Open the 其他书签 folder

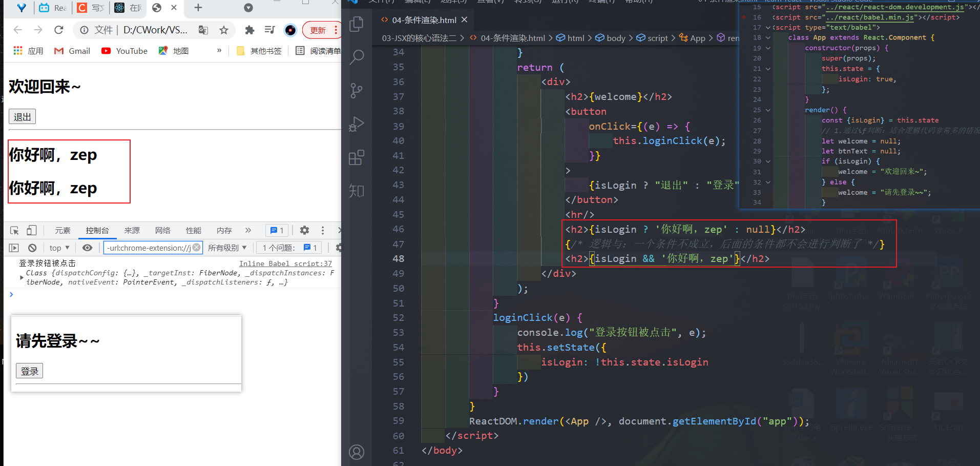pos(259,51)
